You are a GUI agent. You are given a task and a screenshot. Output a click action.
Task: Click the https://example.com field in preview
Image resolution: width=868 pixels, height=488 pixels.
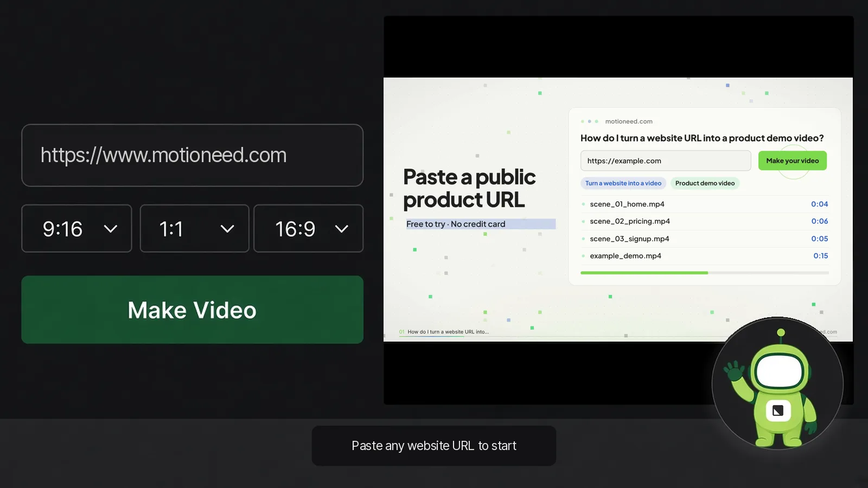666,160
